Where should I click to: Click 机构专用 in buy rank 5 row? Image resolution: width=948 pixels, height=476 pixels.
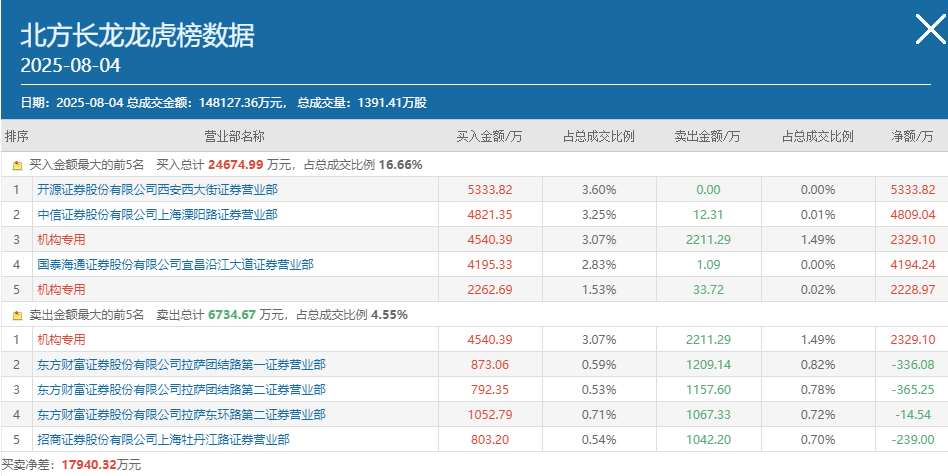61,290
